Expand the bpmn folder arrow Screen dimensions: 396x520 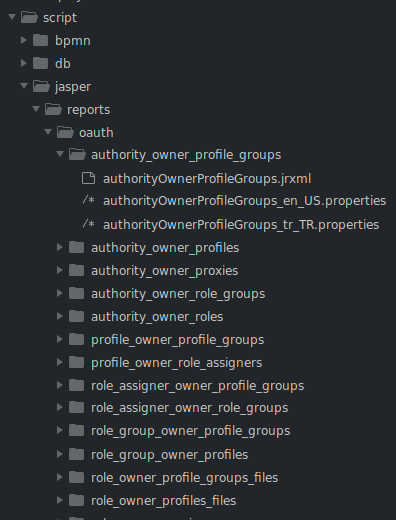[x=24, y=40]
